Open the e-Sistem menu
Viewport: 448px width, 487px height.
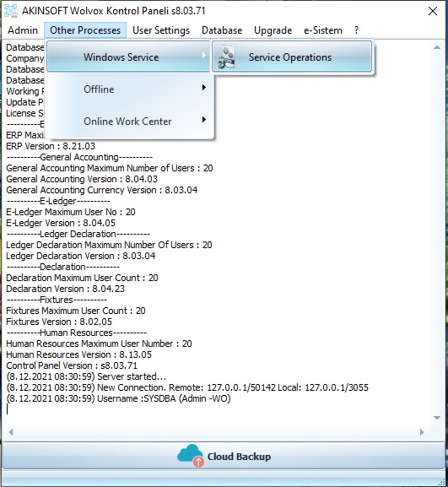tap(323, 30)
